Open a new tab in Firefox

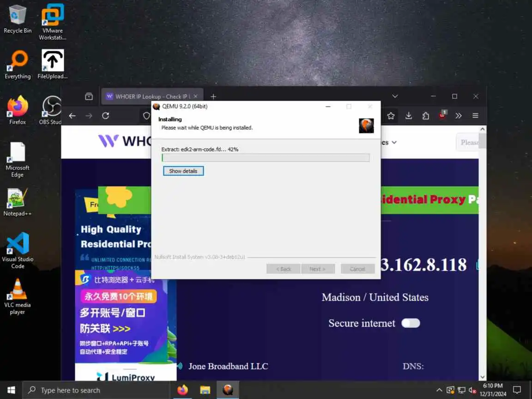coord(213,97)
